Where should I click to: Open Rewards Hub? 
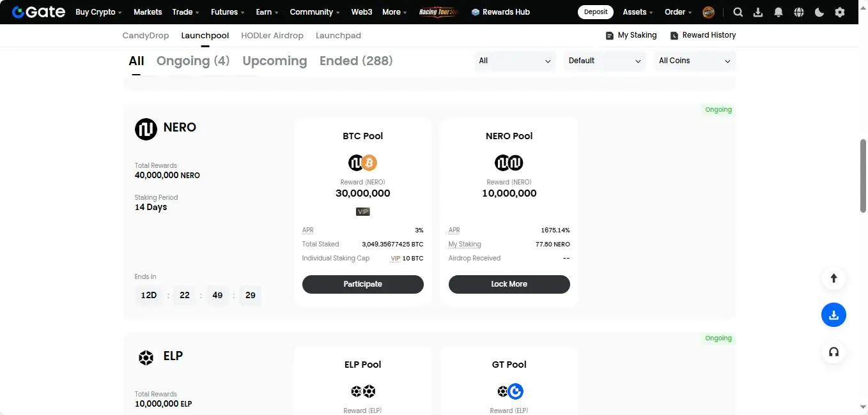(x=500, y=12)
